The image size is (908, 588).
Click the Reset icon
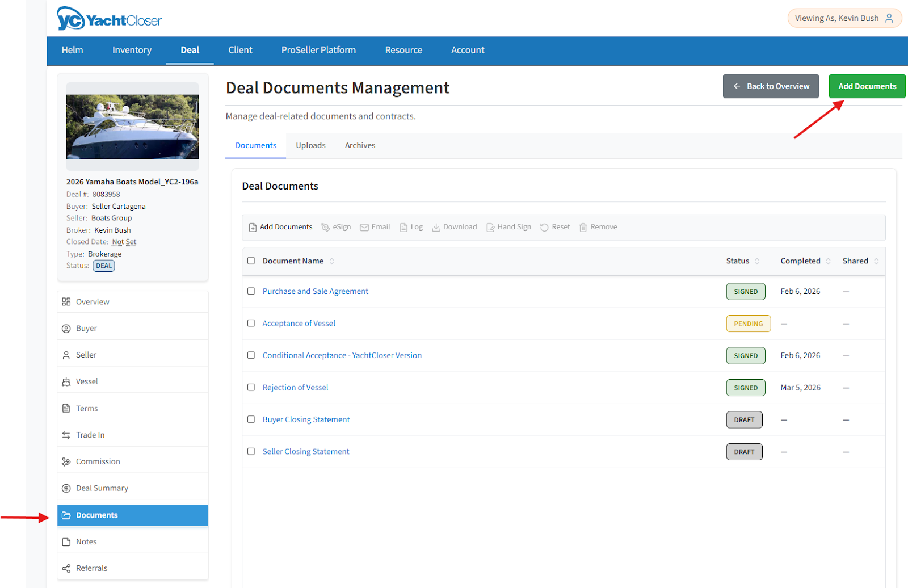click(544, 227)
